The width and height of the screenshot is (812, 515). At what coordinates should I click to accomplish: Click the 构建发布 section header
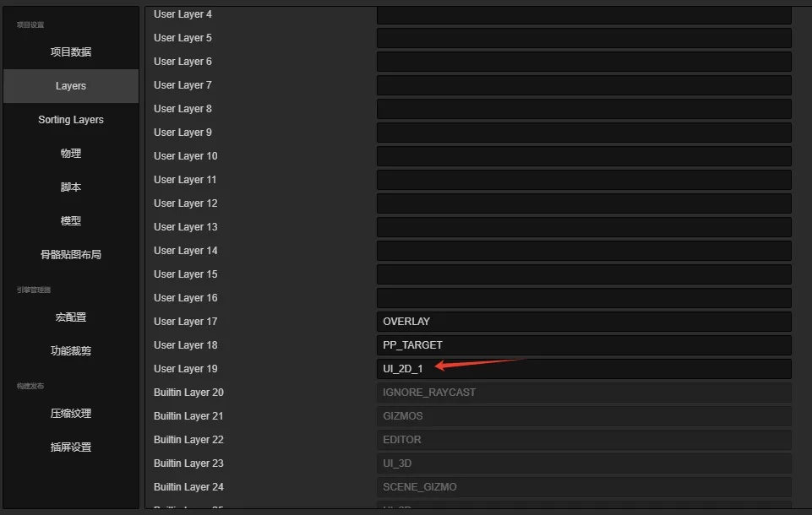click(30, 386)
